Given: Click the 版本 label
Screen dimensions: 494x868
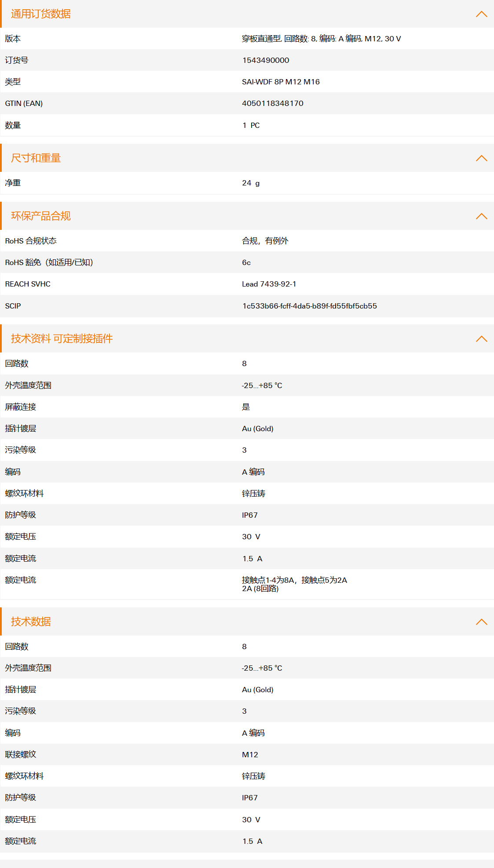Looking at the screenshot, I should 13,39.
